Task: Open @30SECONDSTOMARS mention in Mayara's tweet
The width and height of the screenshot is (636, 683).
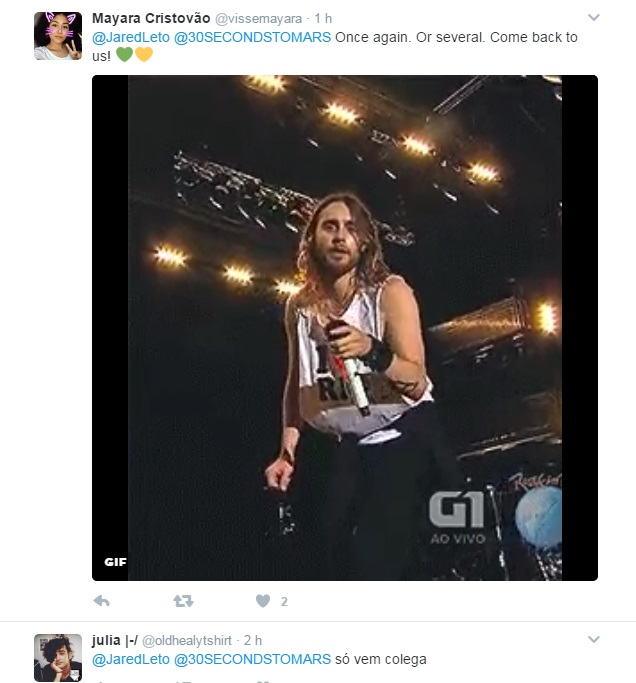Action: (x=252, y=37)
